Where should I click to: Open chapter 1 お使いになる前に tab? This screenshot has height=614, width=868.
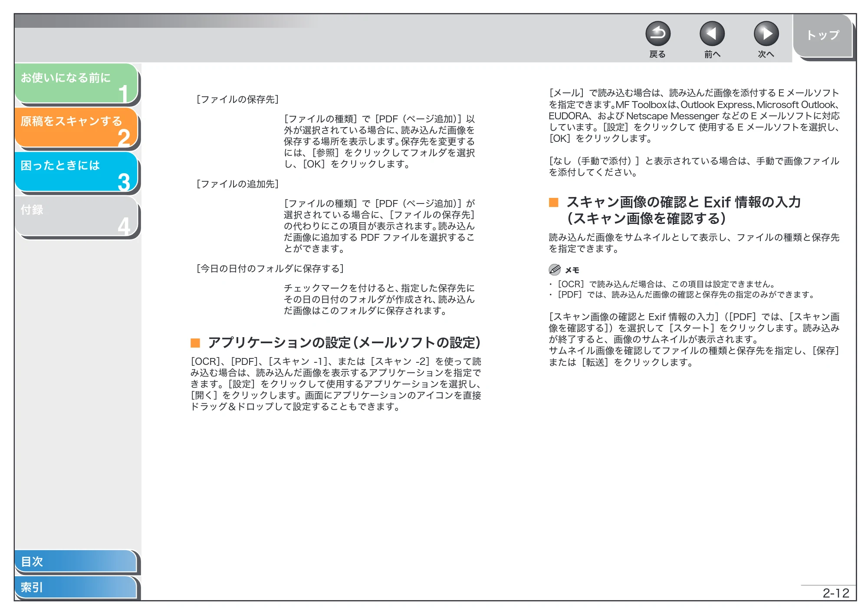coord(76,84)
